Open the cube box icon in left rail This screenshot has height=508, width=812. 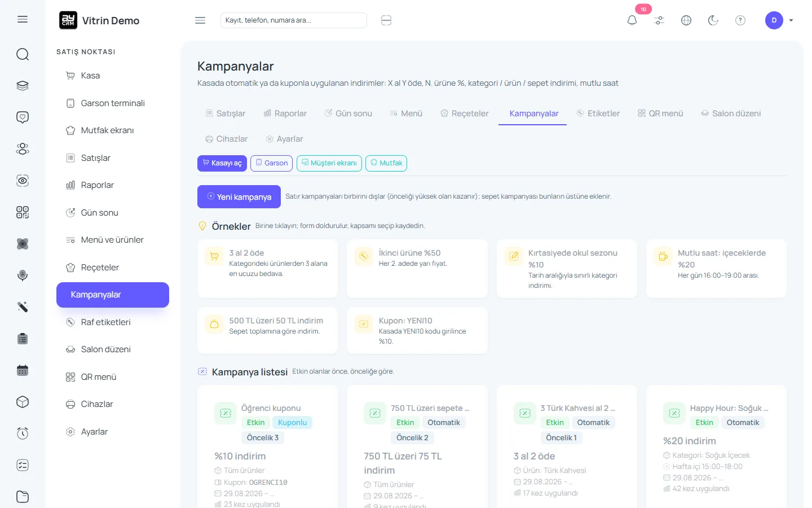click(x=23, y=402)
